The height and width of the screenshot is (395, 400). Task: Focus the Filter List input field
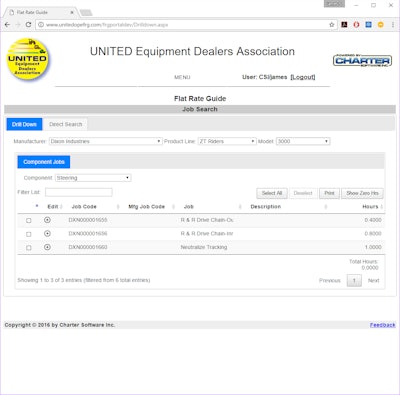pos(79,192)
